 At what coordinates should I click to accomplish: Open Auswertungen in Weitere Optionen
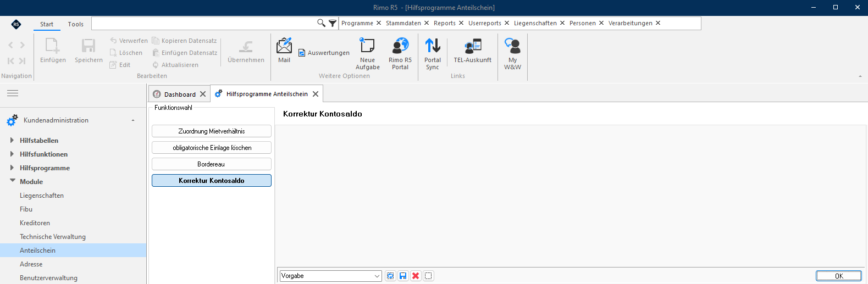click(x=324, y=53)
